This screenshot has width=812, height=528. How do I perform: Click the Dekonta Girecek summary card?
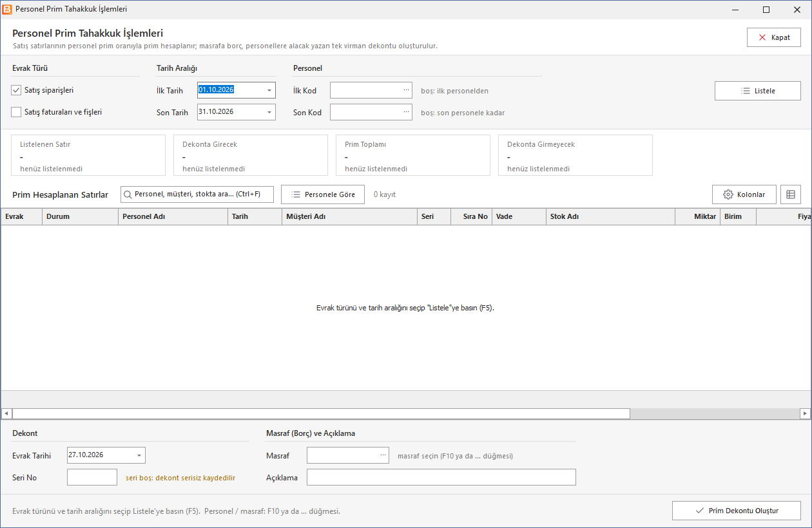tap(251, 155)
